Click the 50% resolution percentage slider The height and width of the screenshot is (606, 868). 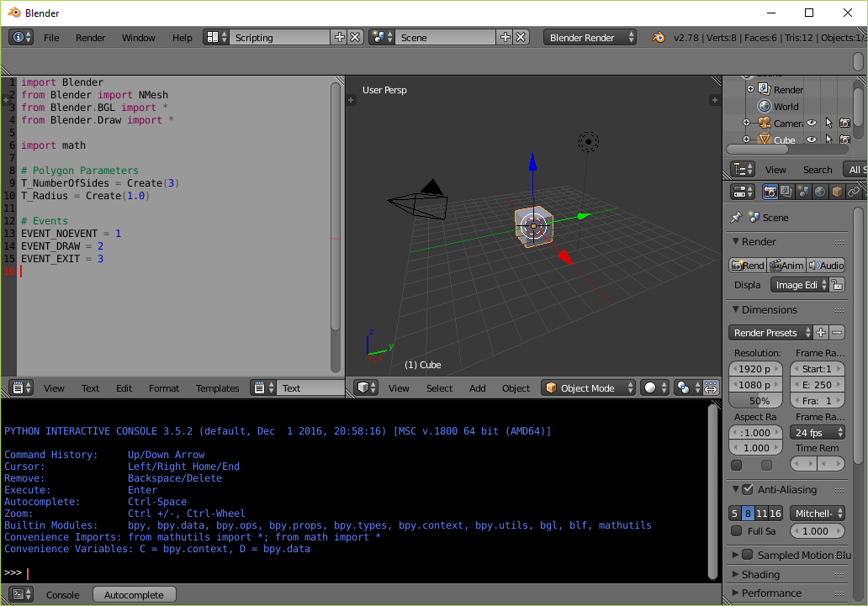pos(755,401)
